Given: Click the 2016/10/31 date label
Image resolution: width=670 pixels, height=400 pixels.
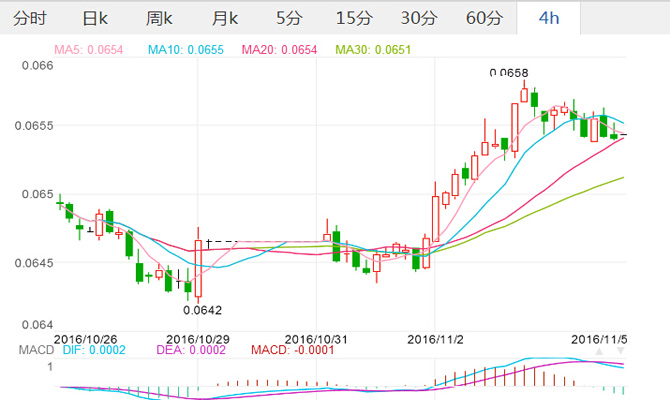Looking at the screenshot, I should point(316,340).
